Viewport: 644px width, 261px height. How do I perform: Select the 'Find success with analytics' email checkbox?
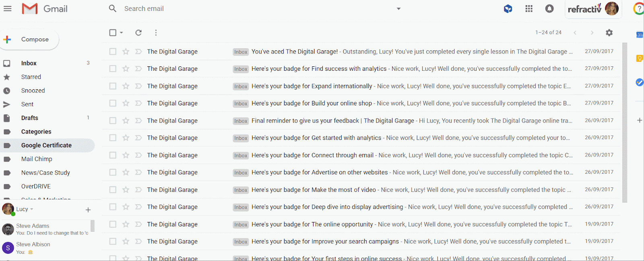coord(113,69)
